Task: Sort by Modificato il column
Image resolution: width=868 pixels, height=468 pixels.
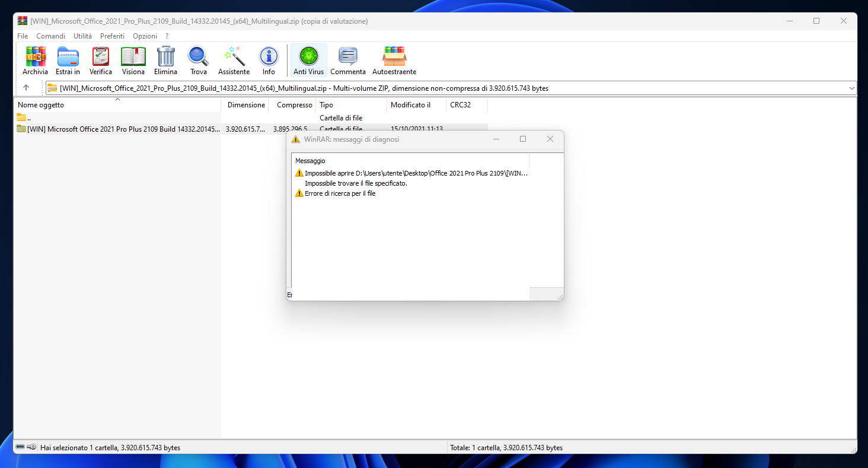Action: tap(417, 105)
